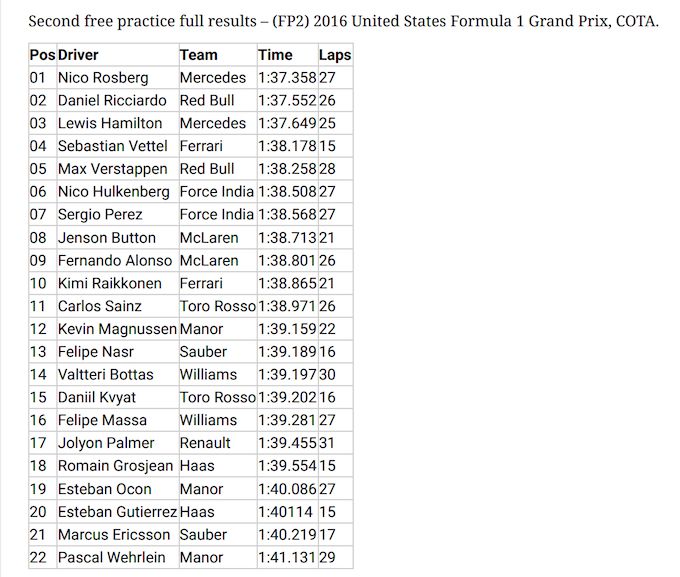Viewport: 680px width, 577px height.
Task: Click Kimi Raikkonen's name
Action: (108, 284)
